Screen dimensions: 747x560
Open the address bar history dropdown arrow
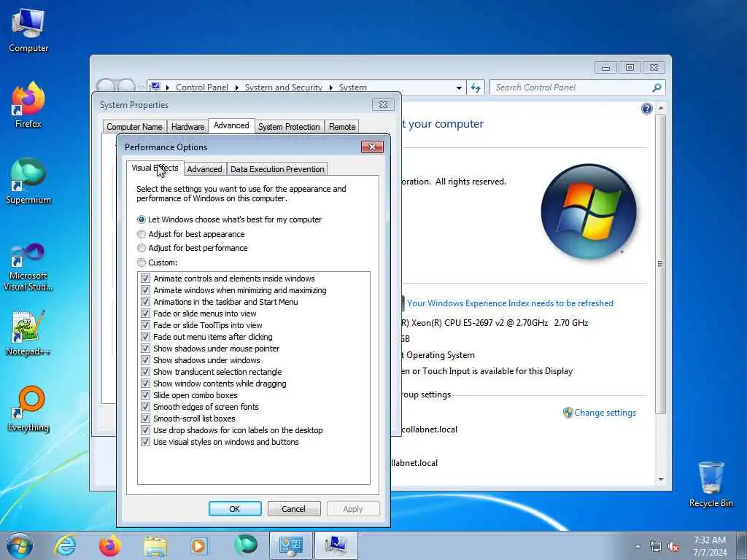[x=459, y=87]
